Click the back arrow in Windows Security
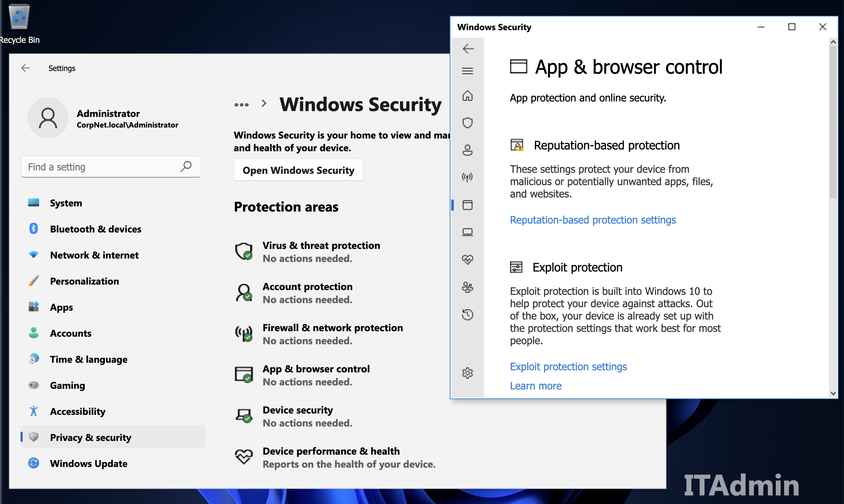Image resolution: width=844 pixels, height=504 pixels. point(468,49)
